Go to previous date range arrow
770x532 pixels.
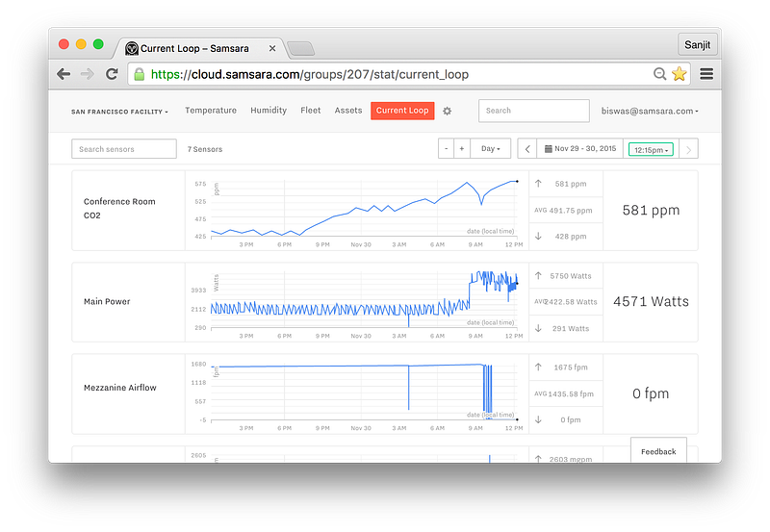527,149
